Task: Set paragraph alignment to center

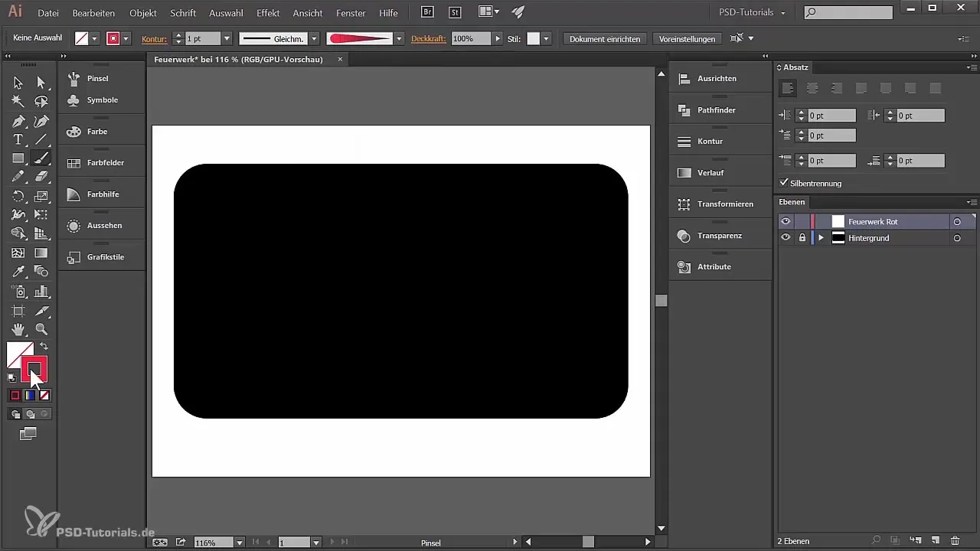Action: point(812,89)
